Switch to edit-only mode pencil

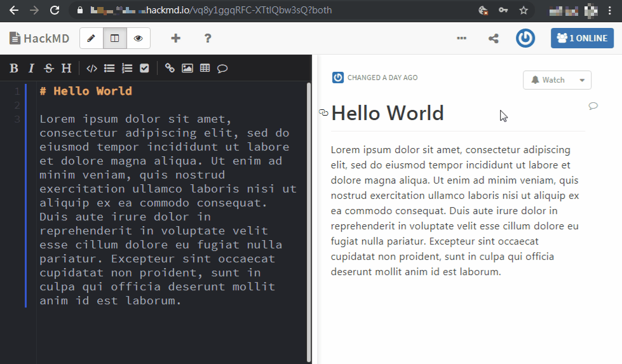[x=91, y=38]
